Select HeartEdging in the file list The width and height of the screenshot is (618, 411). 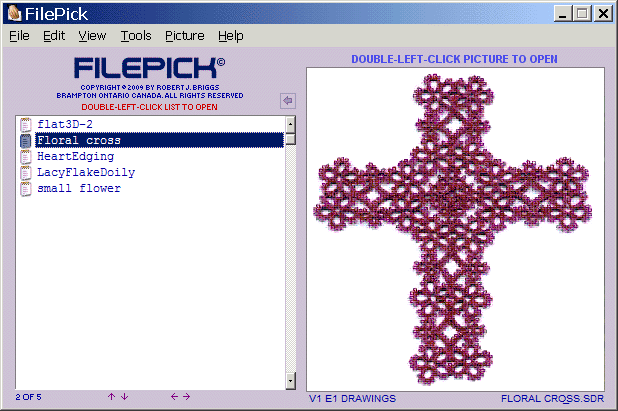coord(75,156)
